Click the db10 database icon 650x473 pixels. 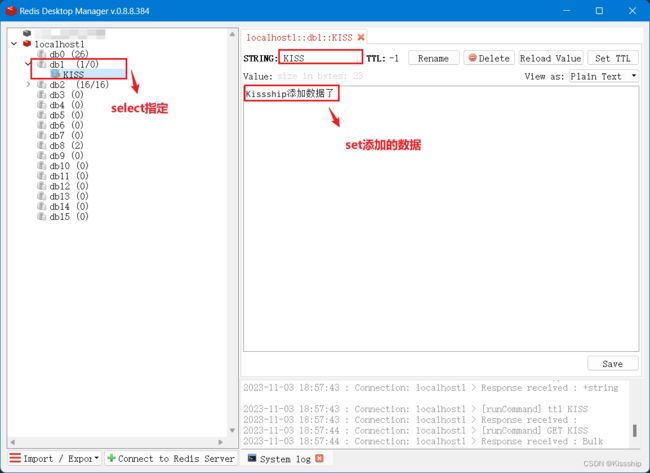tap(41, 166)
